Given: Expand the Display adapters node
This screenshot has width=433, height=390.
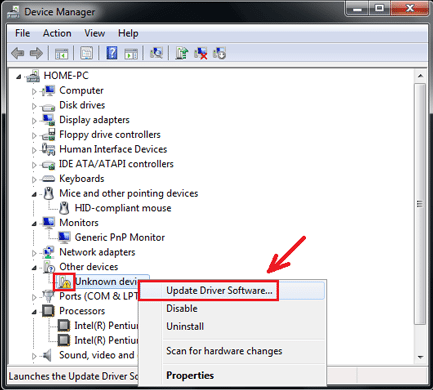Looking at the screenshot, I should [34, 120].
